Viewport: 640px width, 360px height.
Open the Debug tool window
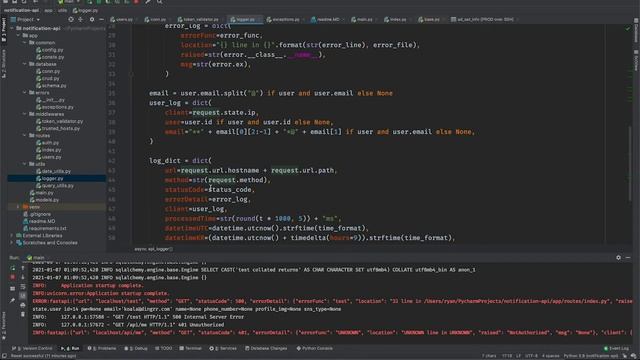tap(136, 348)
